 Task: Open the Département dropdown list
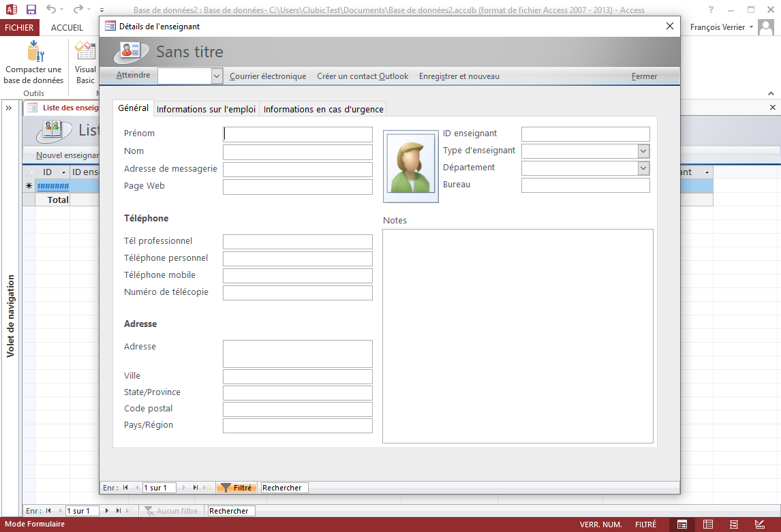pos(643,168)
